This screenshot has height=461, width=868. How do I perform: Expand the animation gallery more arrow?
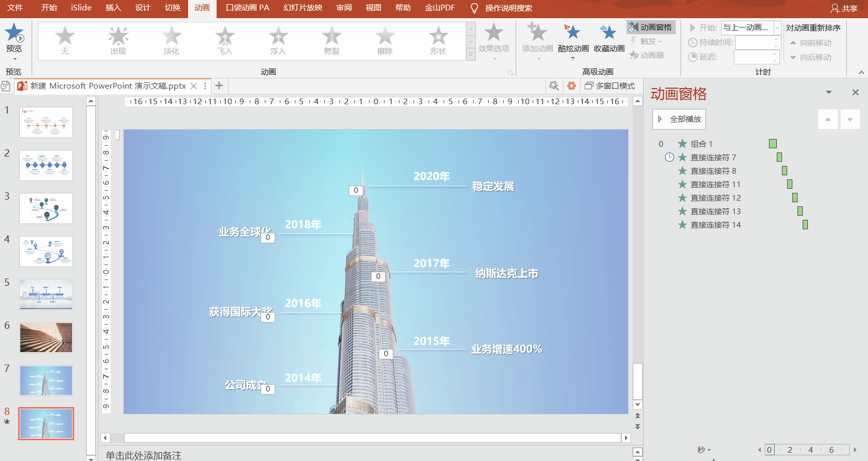click(x=471, y=54)
